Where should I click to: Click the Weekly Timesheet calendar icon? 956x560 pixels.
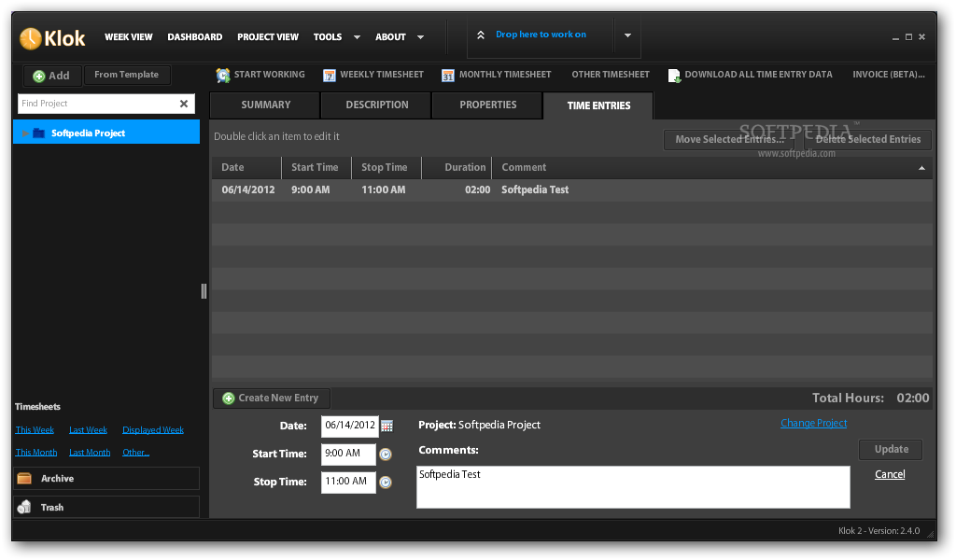pos(330,75)
